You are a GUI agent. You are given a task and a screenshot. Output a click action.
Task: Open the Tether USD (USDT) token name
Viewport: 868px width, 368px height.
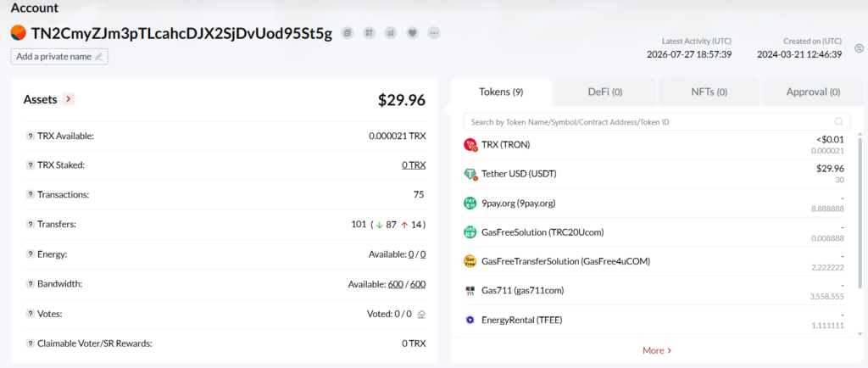pyautogui.click(x=520, y=174)
